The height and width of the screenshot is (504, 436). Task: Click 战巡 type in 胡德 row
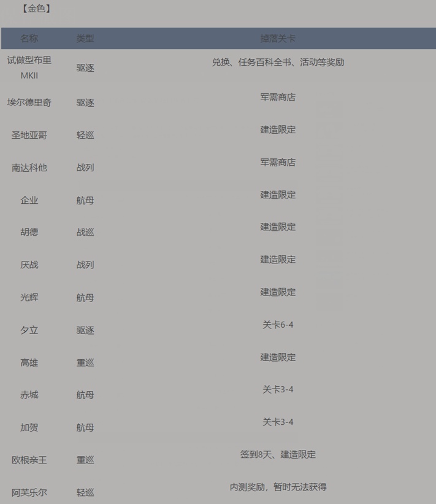[x=85, y=232]
